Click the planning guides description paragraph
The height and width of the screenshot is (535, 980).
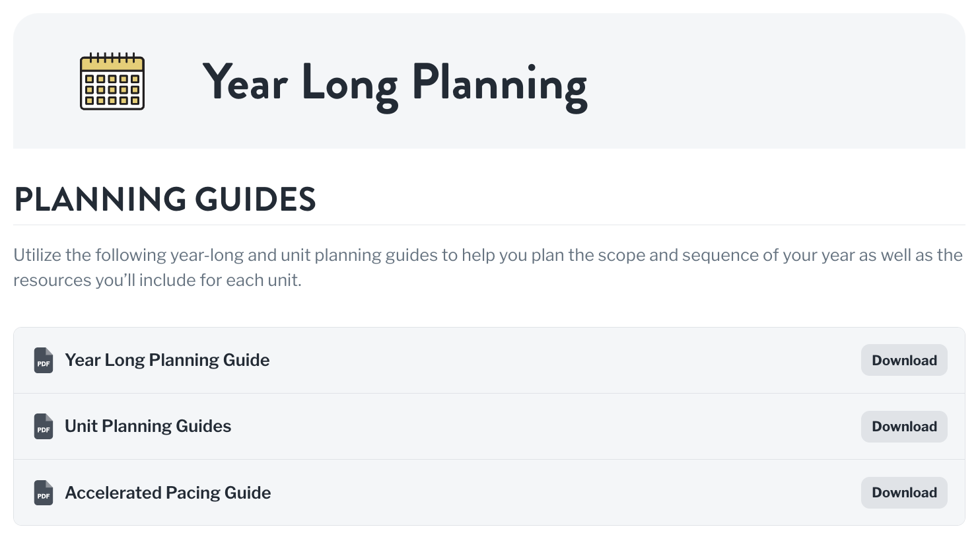(488, 267)
